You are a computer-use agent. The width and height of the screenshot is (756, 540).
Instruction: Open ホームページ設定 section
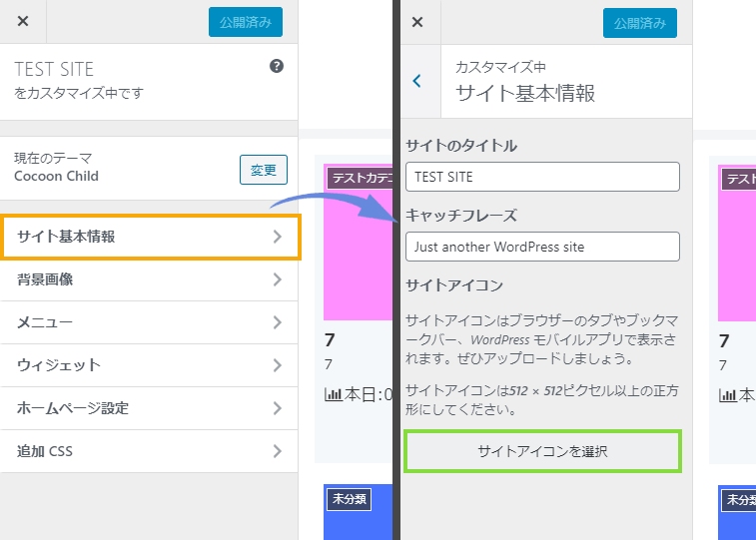click(x=149, y=408)
